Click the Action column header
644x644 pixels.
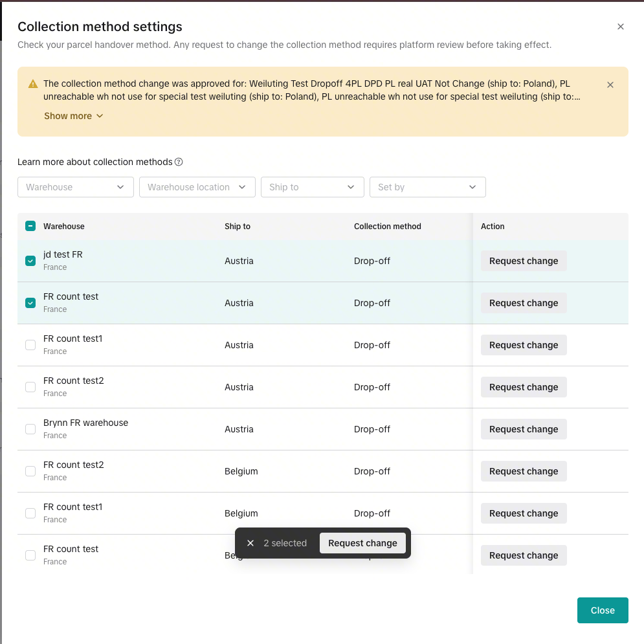(x=493, y=227)
